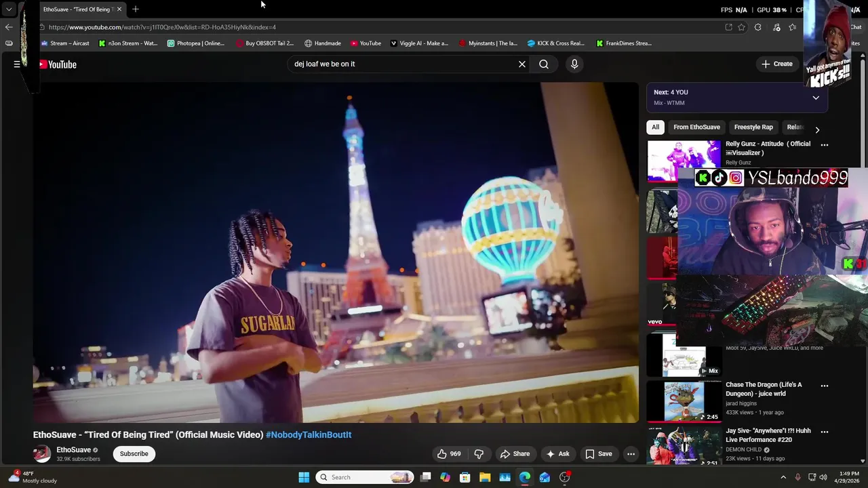Open the Windows Start menu
The image size is (868, 488).
[304, 477]
